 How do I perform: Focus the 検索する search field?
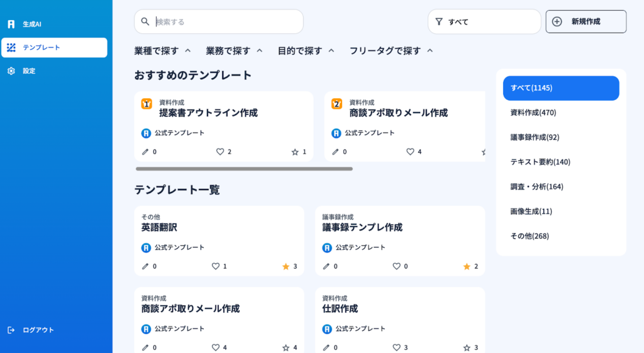point(226,21)
